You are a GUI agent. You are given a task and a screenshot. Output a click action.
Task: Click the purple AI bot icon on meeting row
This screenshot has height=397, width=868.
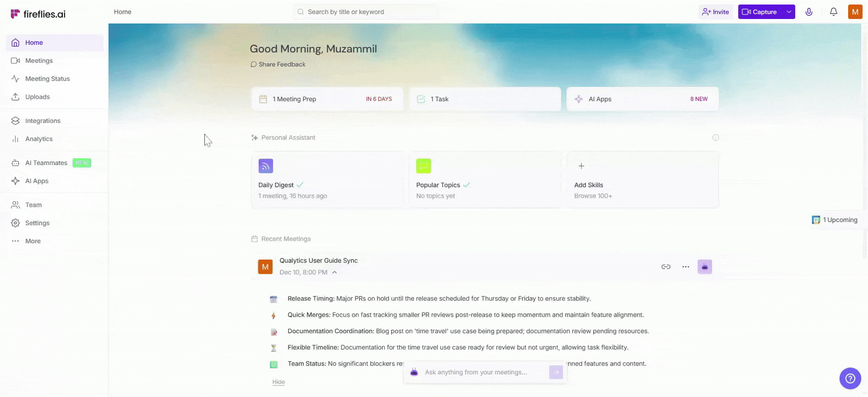click(x=705, y=267)
